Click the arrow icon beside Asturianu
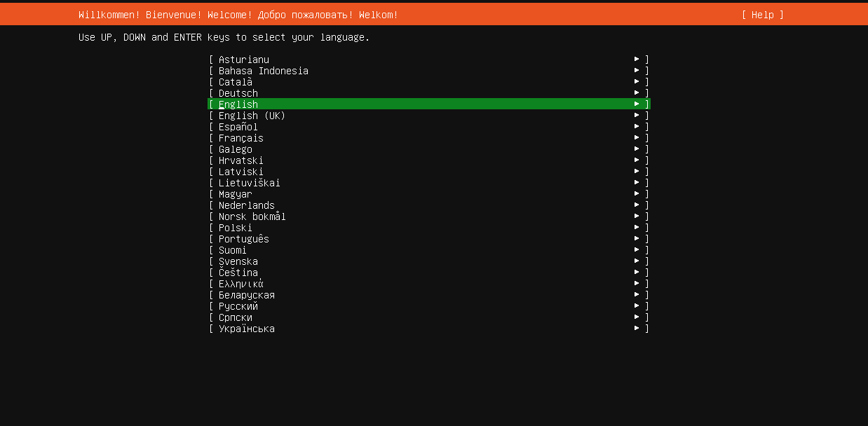Screen dimensions: 868x426 (x=637, y=60)
